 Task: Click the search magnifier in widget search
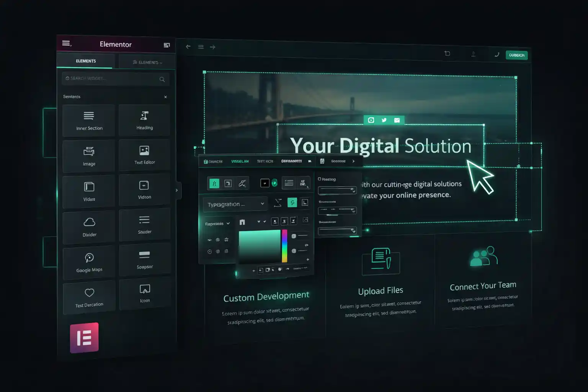pyautogui.click(x=162, y=79)
